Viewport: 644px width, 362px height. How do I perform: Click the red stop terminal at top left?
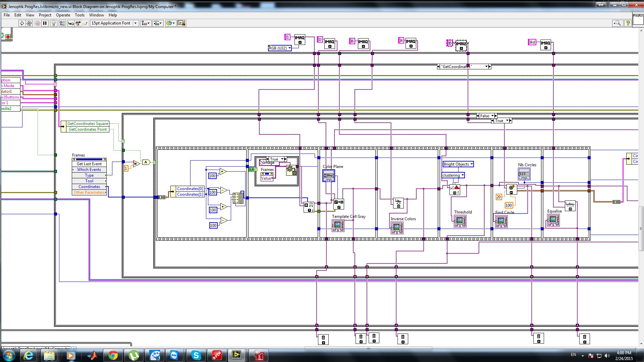(x=8, y=37)
